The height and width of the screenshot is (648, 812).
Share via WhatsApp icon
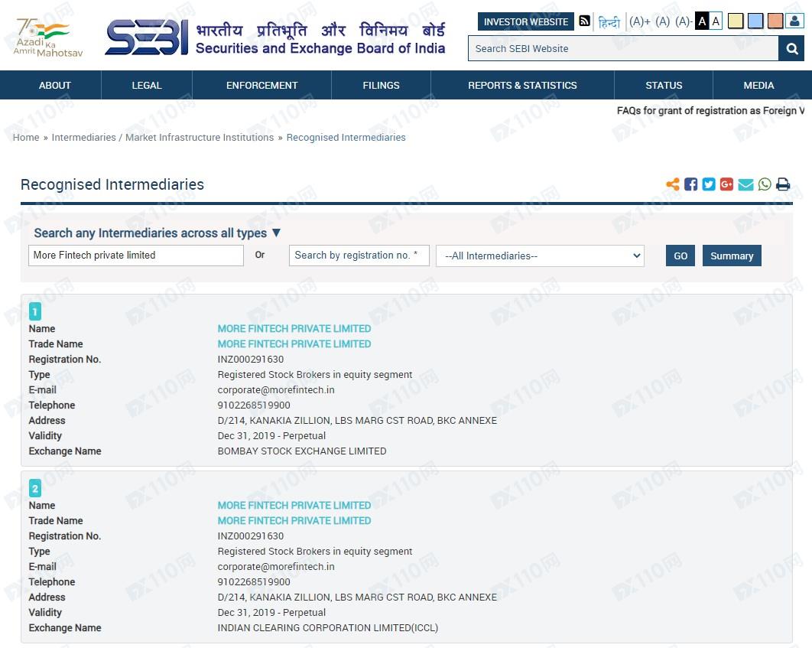click(765, 184)
